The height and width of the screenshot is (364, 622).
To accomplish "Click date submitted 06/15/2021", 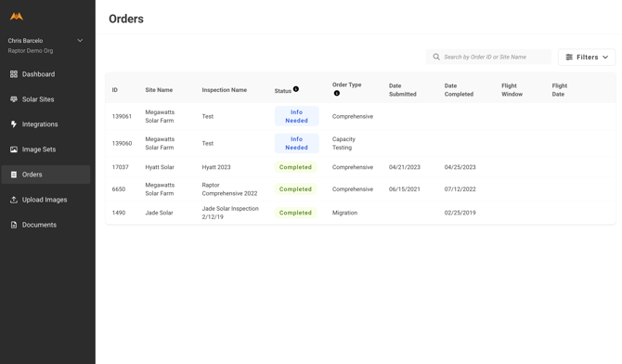I will coord(404,189).
